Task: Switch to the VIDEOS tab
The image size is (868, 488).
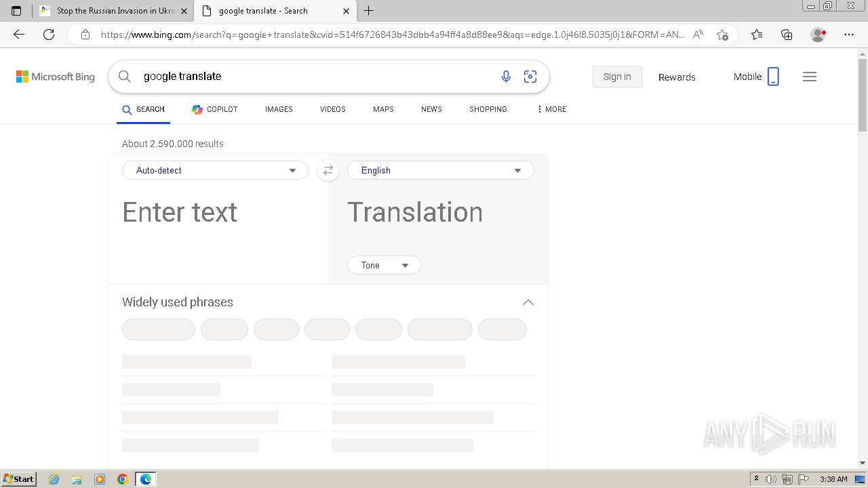Action: [333, 109]
